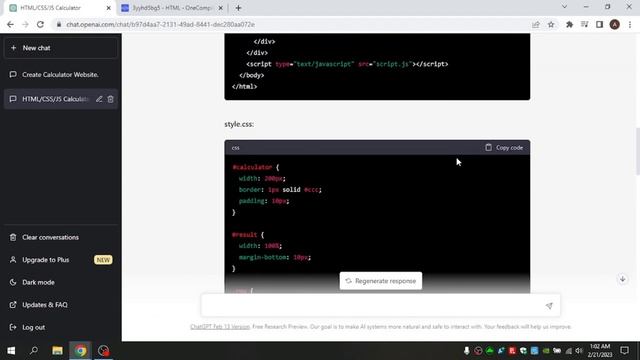Click Chrome icon in taskbar
Viewport: 640px width, 360px height.
[x=80, y=351]
